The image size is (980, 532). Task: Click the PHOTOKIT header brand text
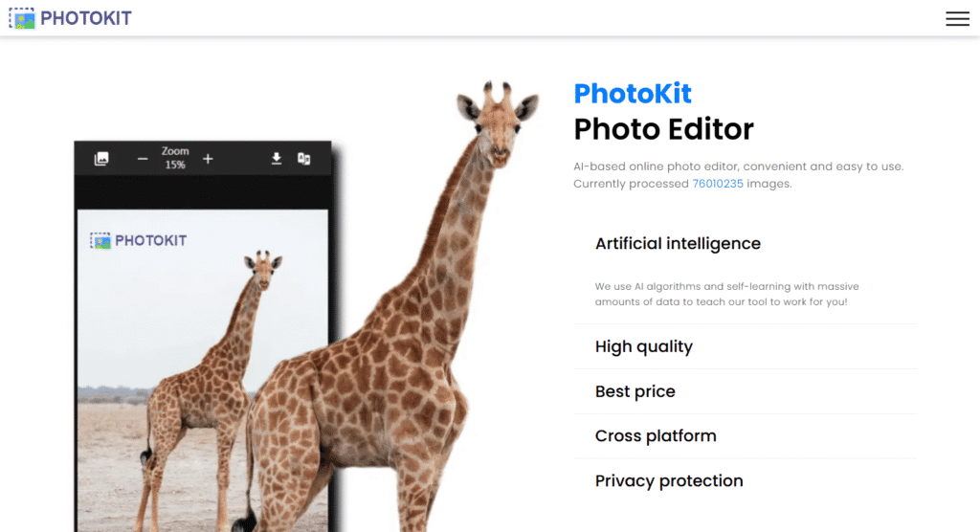pos(86,18)
